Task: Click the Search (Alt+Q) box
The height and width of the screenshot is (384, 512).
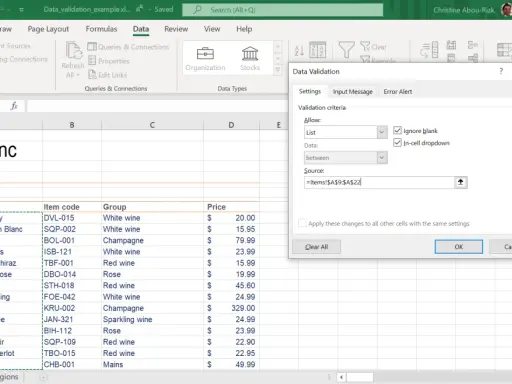Action: (x=283, y=10)
